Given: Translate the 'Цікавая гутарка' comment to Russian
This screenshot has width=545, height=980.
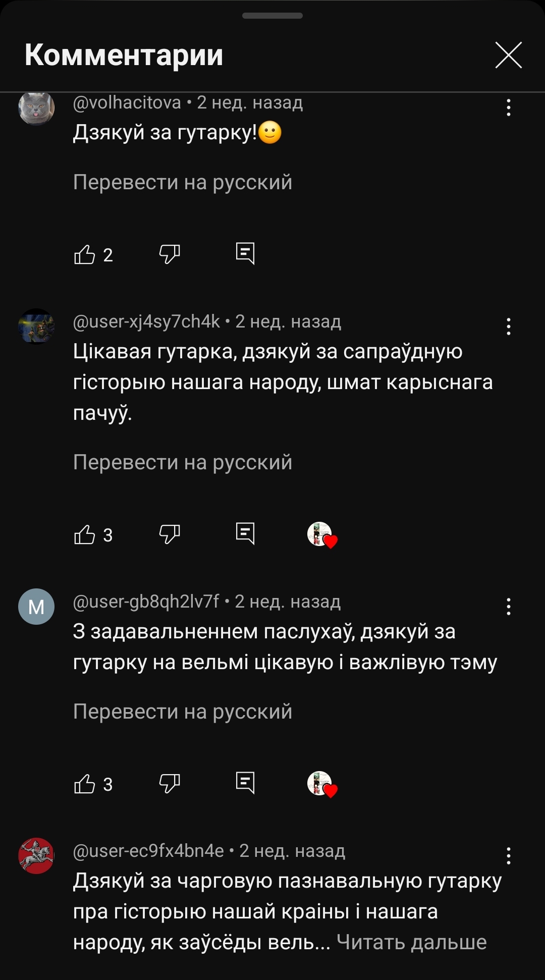Looking at the screenshot, I should click(x=183, y=462).
